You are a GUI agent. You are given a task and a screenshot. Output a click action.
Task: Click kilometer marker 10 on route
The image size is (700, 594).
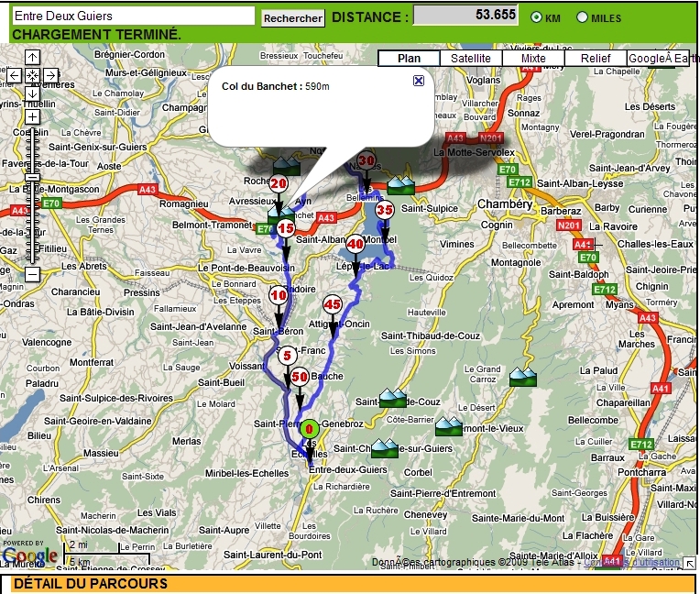[279, 295]
